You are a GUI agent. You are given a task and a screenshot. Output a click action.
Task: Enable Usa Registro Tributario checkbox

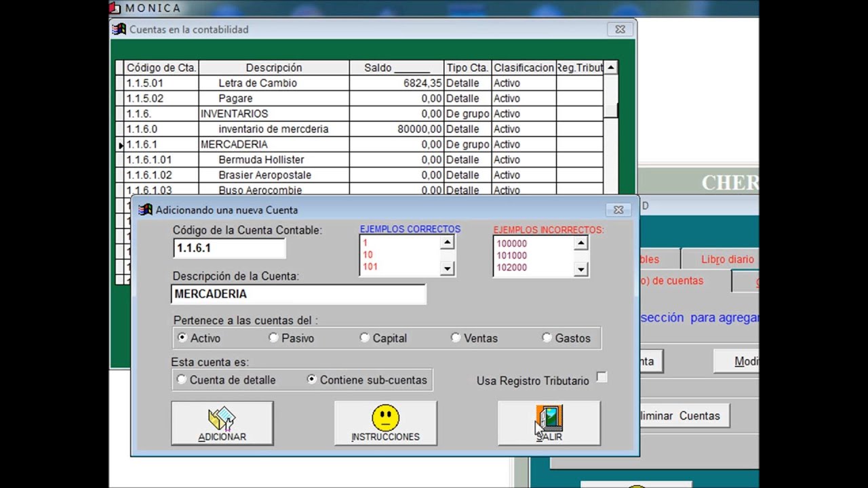point(601,378)
